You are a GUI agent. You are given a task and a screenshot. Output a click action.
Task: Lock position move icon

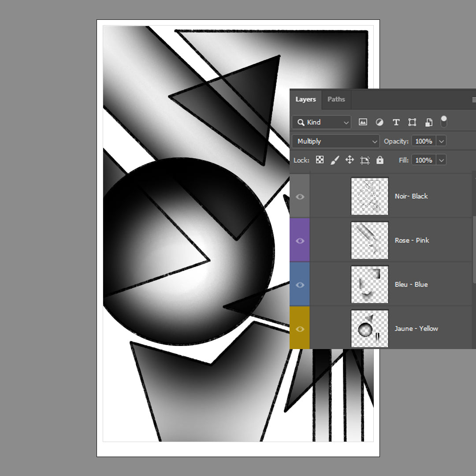point(350,160)
